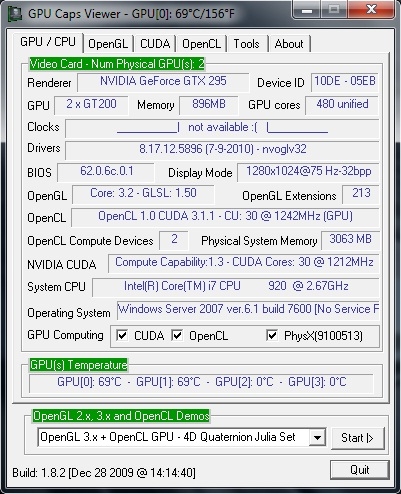This screenshot has width=401, height=494.
Task: Click the OpenCL Compute Devices value 2
Action: (174, 240)
